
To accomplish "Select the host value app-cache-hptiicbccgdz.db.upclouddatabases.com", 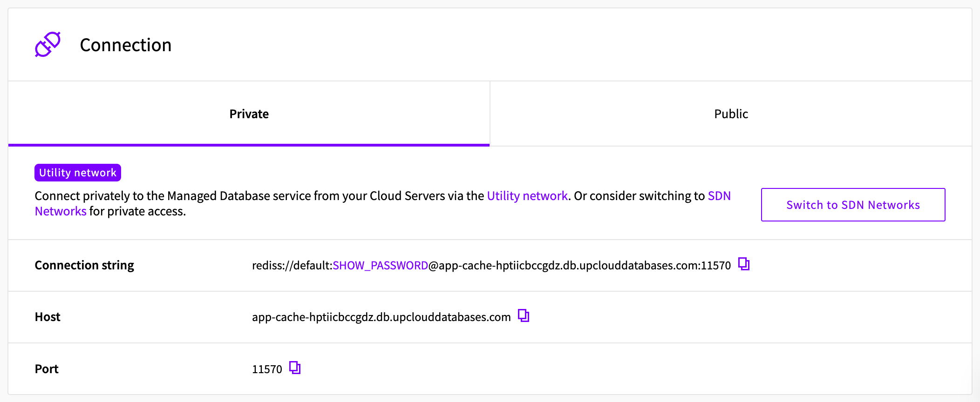I will [381, 317].
